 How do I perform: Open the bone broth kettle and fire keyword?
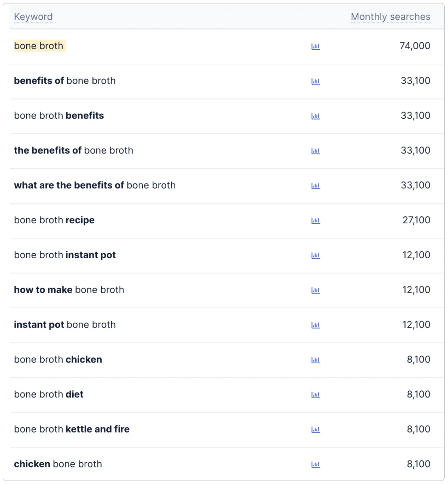click(72, 429)
